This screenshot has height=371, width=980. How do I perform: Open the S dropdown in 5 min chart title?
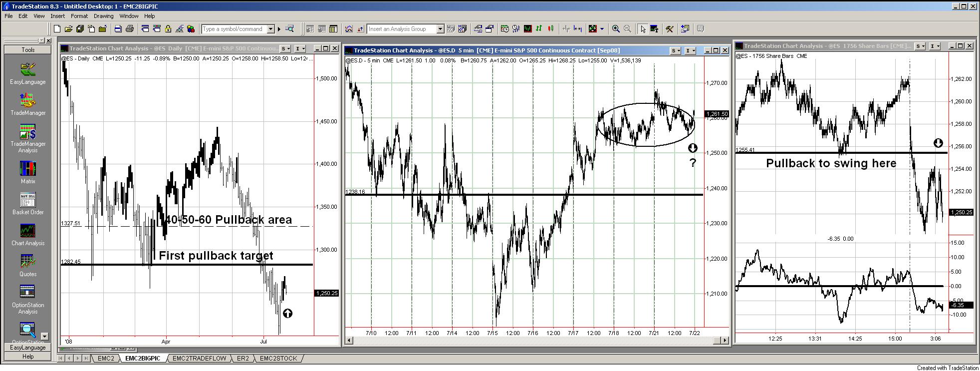coord(676,50)
